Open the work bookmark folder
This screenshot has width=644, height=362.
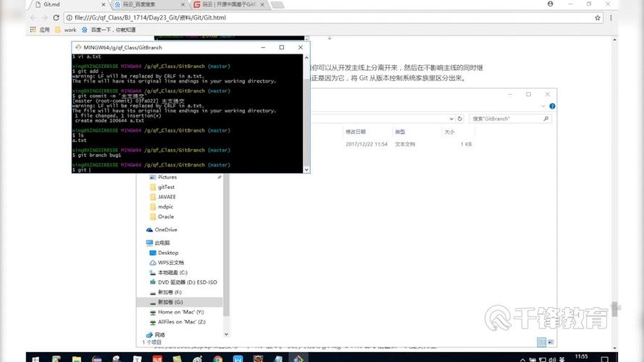pos(66,30)
